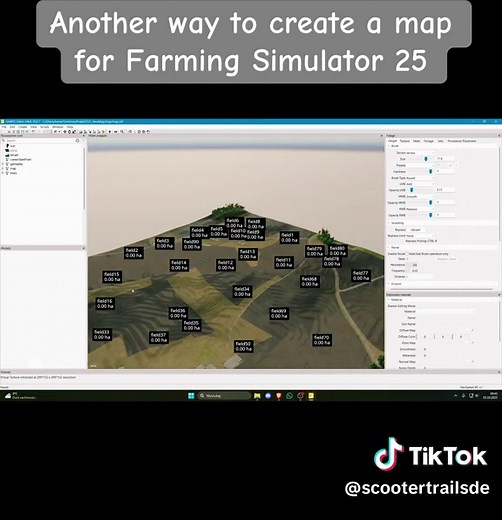Open the yellow notes app on taskbar
This screenshot has height=520, width=502.
point(311,396)
